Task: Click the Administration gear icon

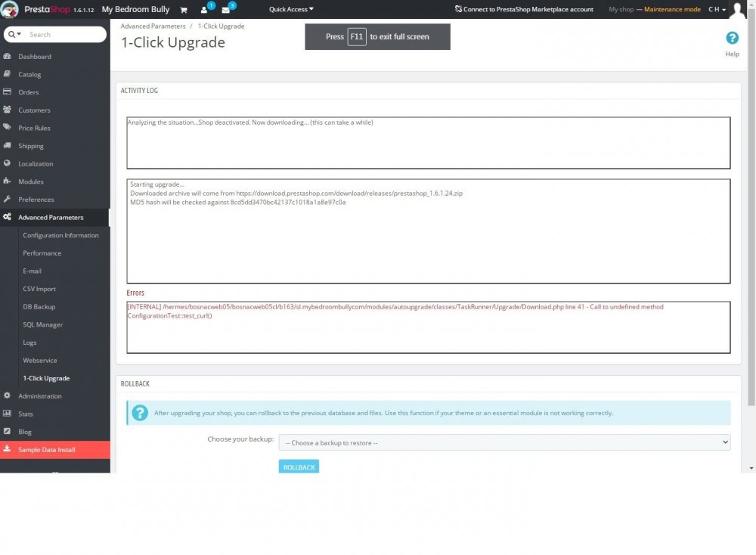Action: pos(8,396)
